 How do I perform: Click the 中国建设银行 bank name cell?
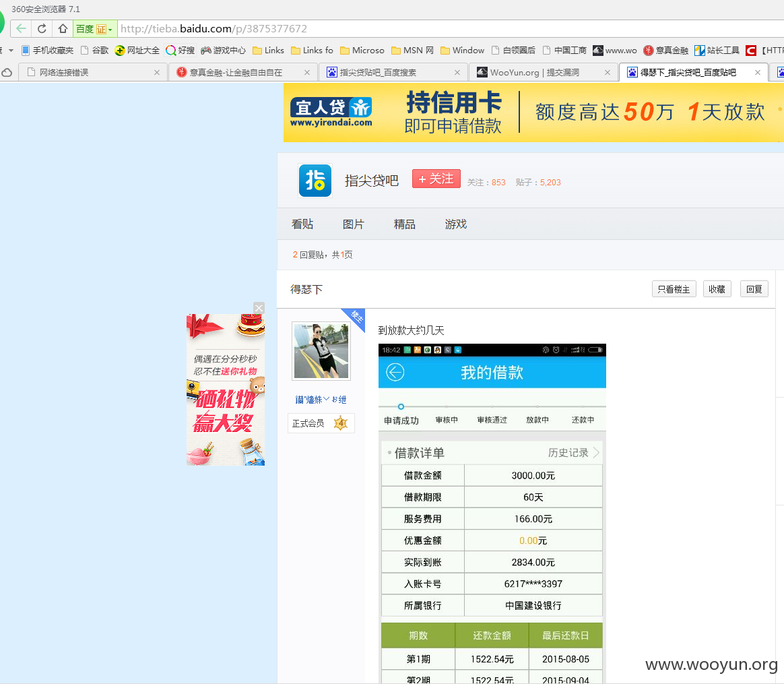coord(533,605)
